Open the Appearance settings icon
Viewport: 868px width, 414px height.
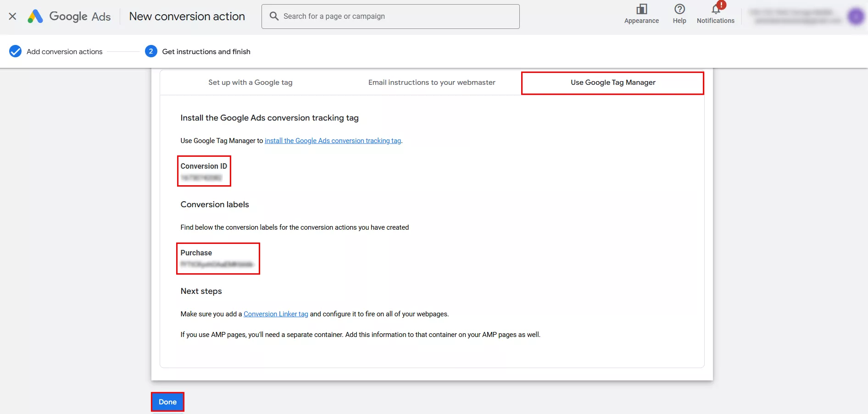[641, 10]
